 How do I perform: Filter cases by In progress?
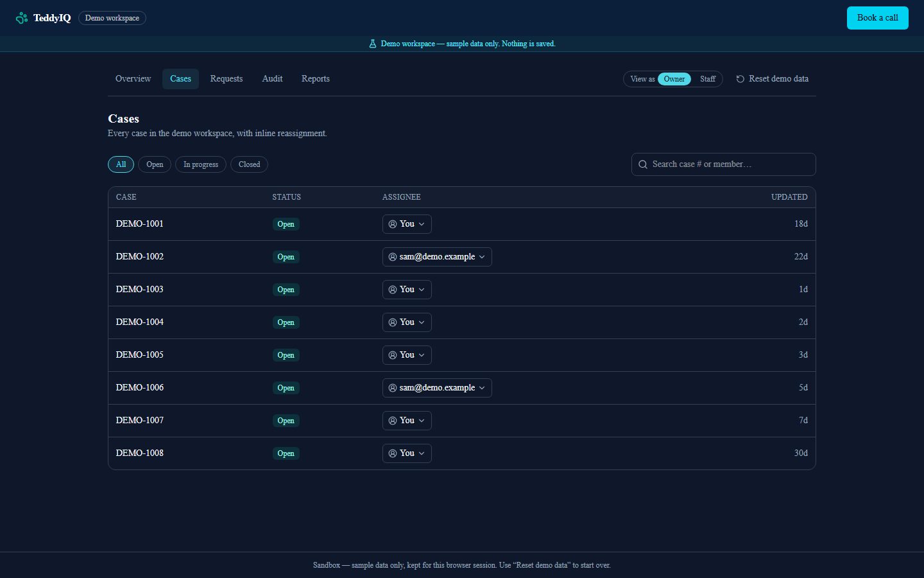(x=201, y=164)
